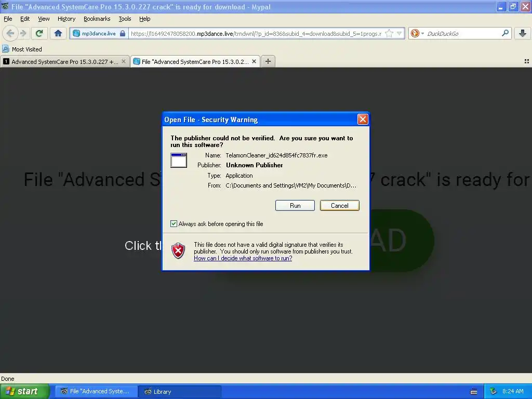The width and height of the screenshot is (532, 399).
Task: Open the URL history dropdown arrow
Action: (x=400, y=33)
